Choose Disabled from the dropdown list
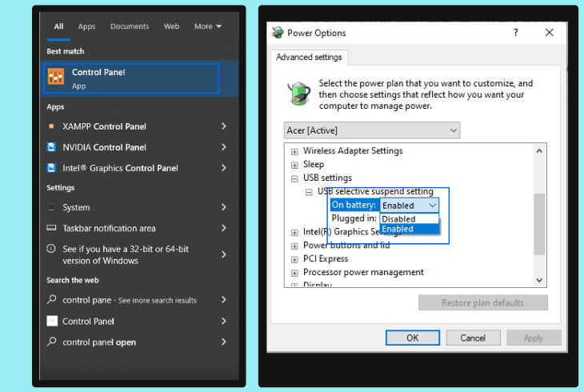The image size is (584, 392). [410, 218]
